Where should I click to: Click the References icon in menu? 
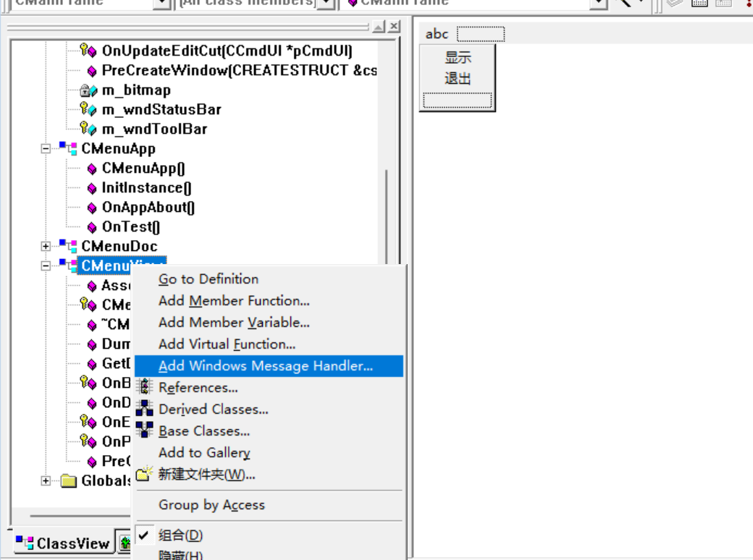pos(144,387)
